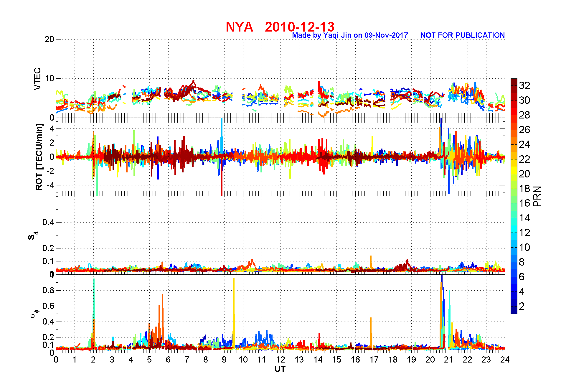Click UT axis tick label 9
This screenshot has width=561, height=392.
coord(224,360)
